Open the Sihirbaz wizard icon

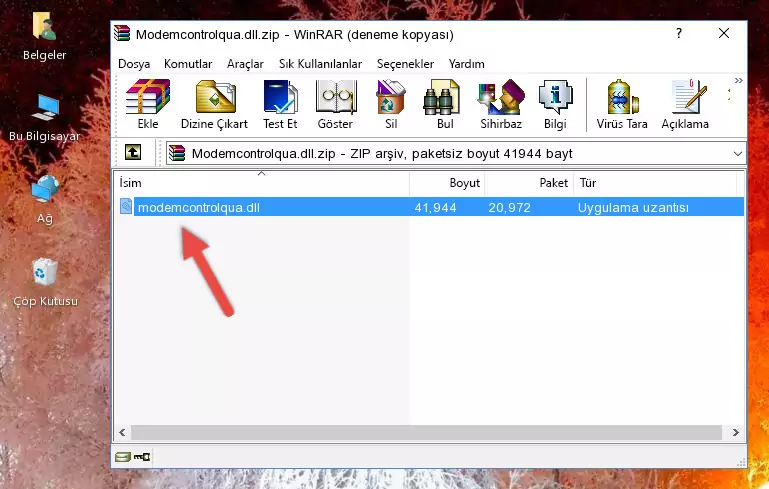point(501,97)
